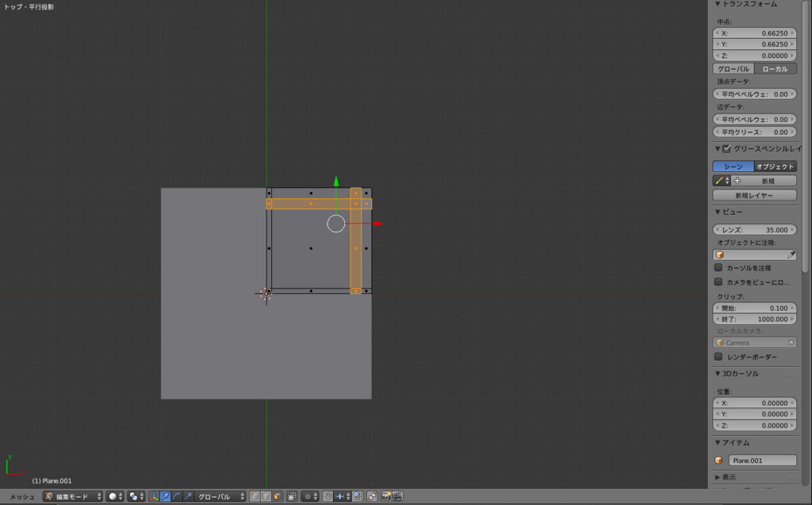Collapse the 3Dカーソル panel

point(718,373)
